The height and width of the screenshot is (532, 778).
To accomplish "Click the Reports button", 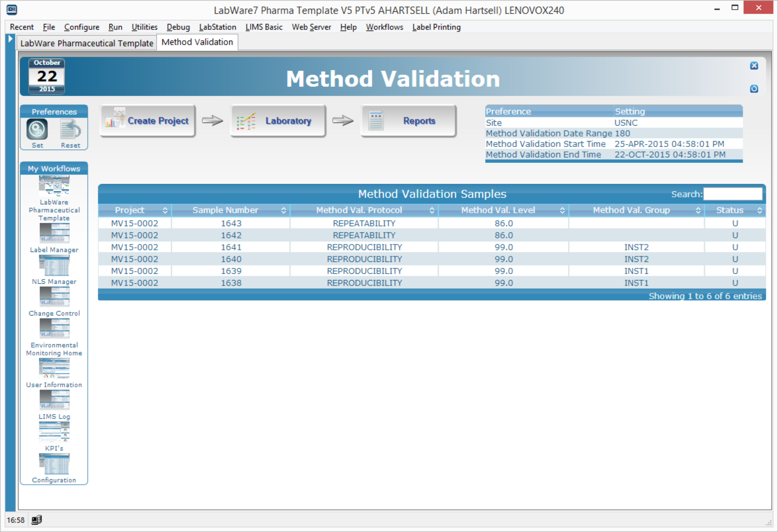I will coord(409,121).
